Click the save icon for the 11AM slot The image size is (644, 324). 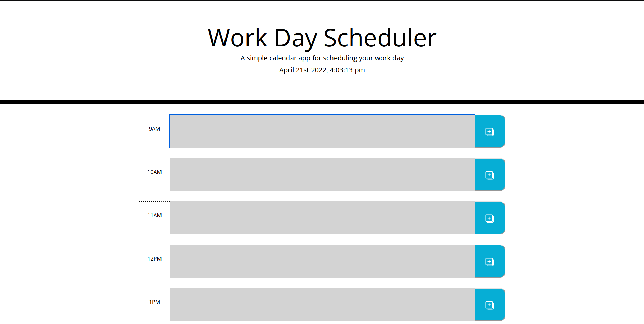coord(489,218)
